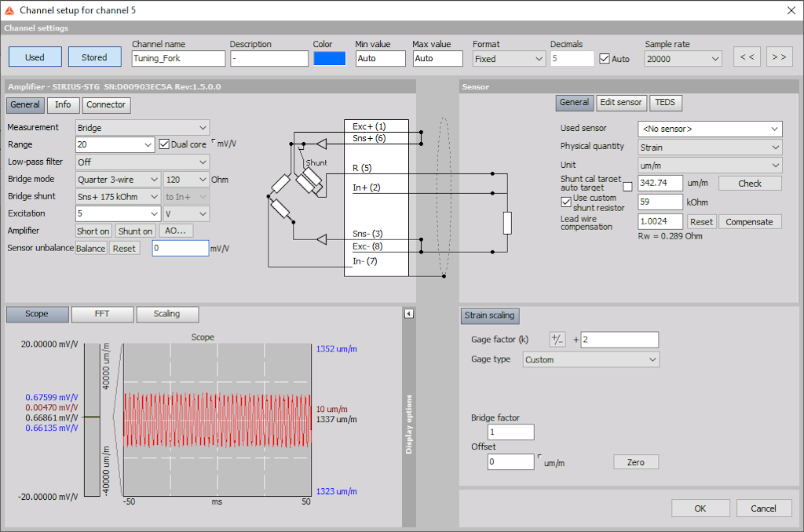Select the sensor General tab

[x=574, y=103]
